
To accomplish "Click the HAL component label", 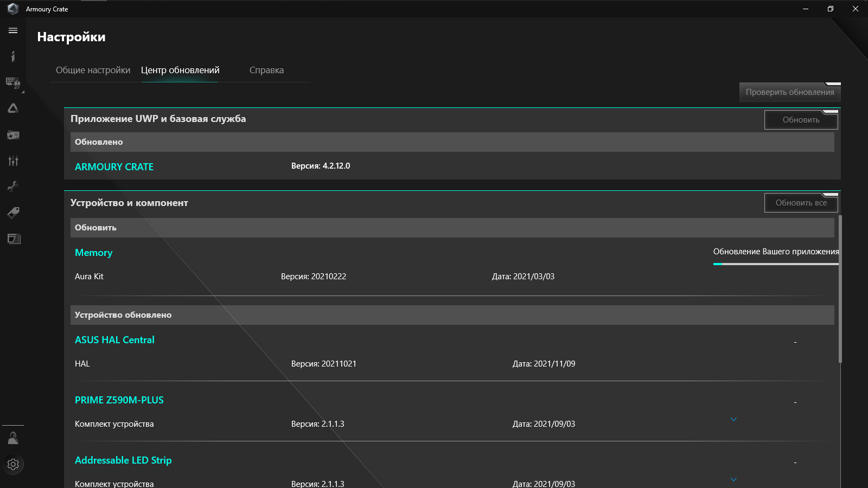I will click(x=82, y=364).
